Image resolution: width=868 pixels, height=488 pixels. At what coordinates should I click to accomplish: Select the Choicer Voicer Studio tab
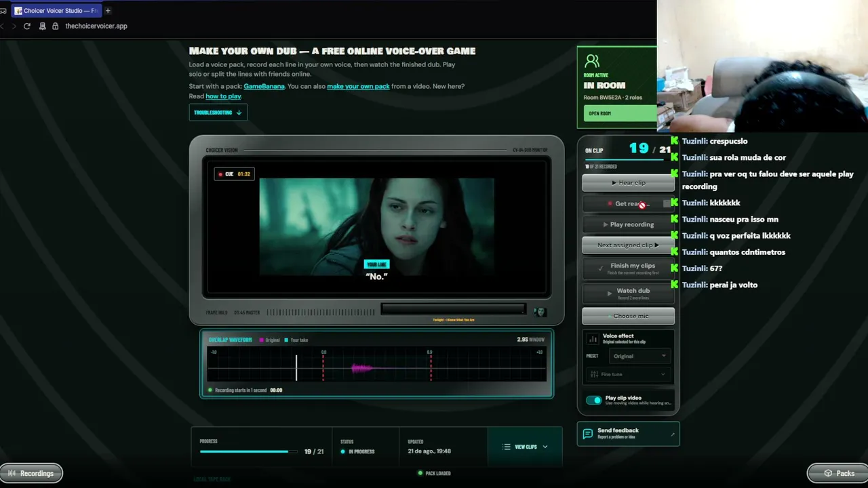click(56, 10)
